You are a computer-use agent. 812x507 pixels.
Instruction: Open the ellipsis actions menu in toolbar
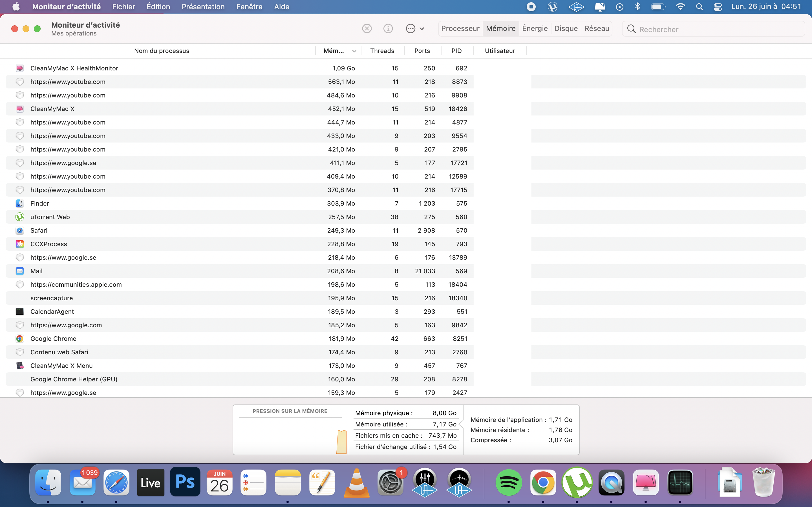pos(414,28)
